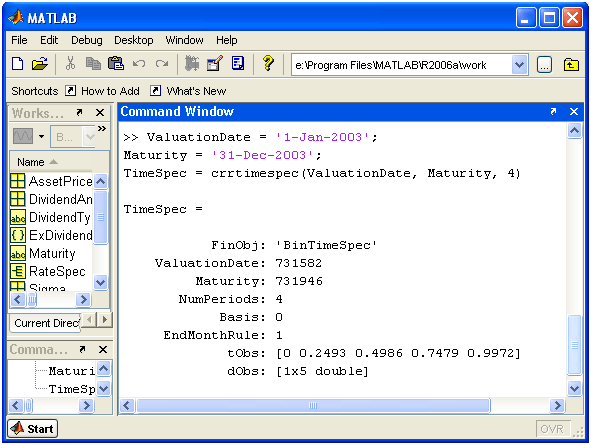The height and width of the screenshot is (445, 591).
Task: Click the current directory path field
Action: click(x=401, y=65)
